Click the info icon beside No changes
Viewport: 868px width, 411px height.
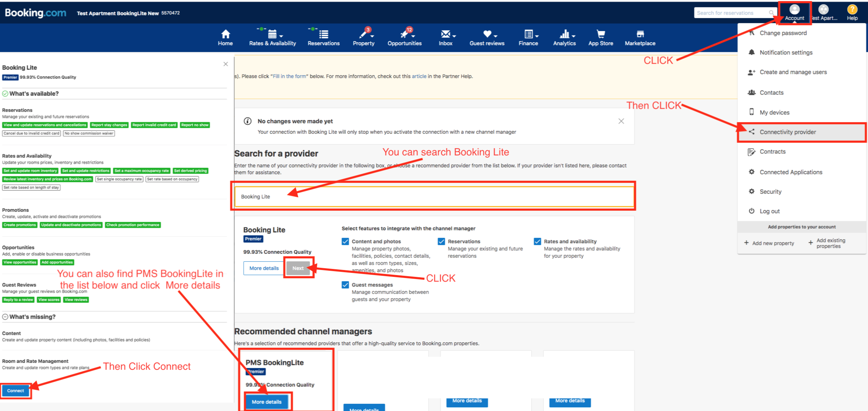[x=247, y=121]
